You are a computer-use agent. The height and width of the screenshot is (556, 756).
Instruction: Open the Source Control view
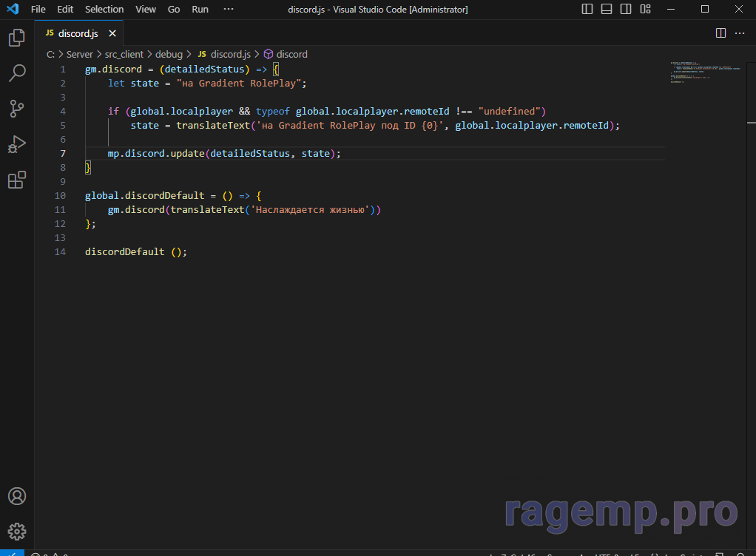[17, 109]
